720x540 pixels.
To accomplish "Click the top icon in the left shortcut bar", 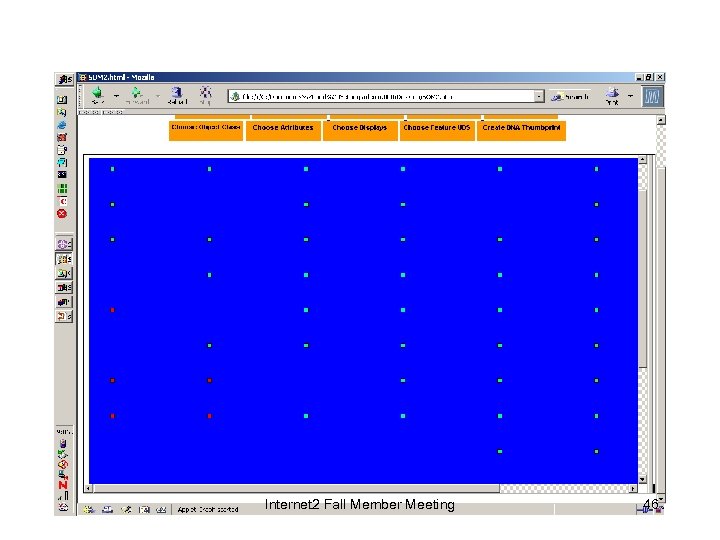I will 62,100.
